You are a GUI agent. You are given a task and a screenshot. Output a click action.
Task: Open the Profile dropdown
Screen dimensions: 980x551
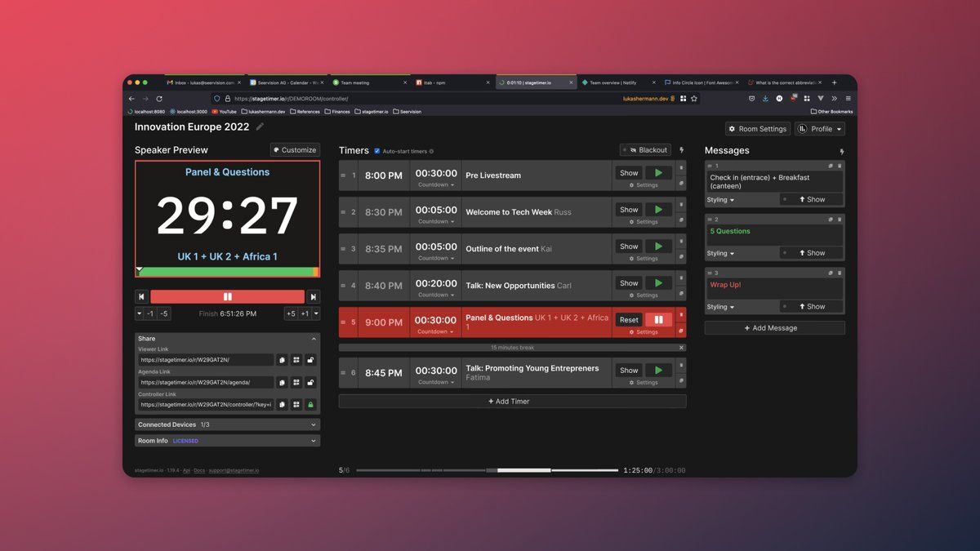coord(820,129)
